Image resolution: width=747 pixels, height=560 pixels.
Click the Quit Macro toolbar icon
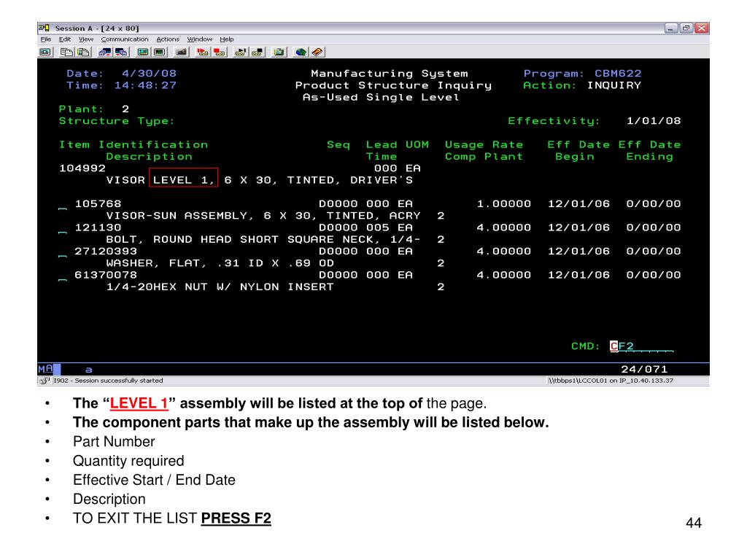(x=258, y=52)
